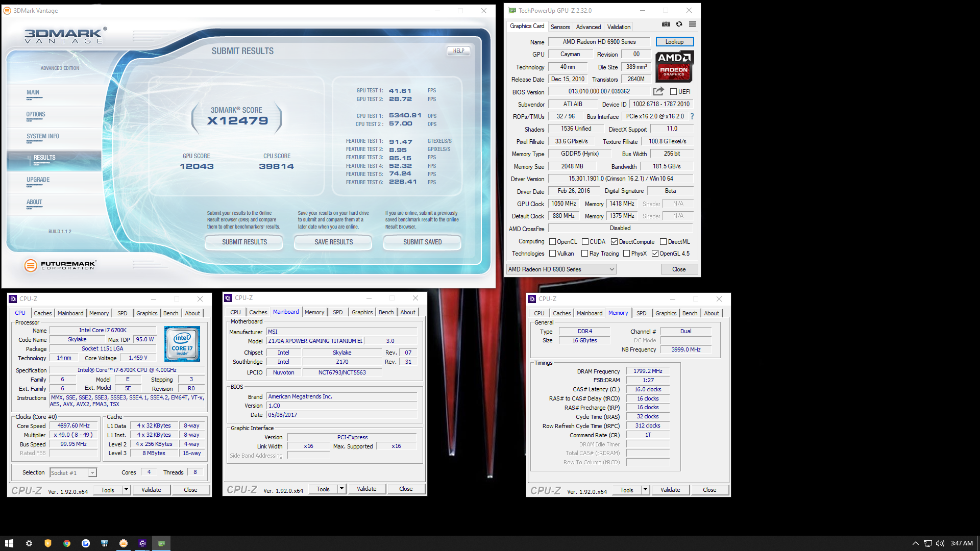Image resolution: width=980 pixels, height=551 pixels.
Task: Click the GPU-Z taskbar icon
Action: 161,543
